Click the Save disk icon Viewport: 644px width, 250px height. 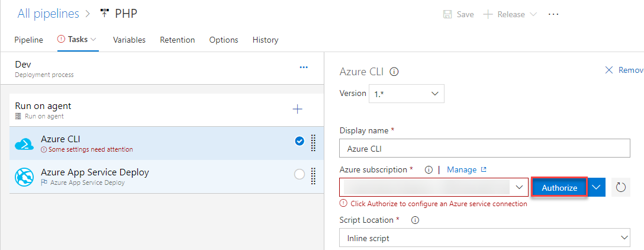[447, 14]
